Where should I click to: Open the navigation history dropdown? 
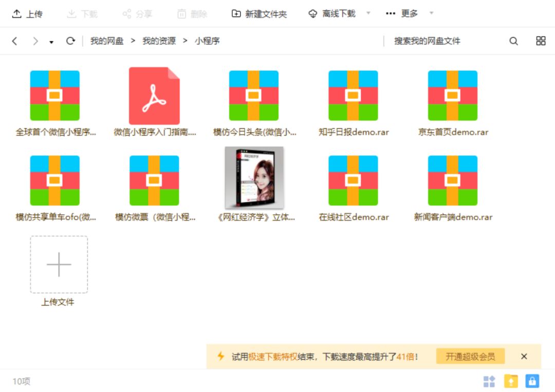tap(51, 42)
